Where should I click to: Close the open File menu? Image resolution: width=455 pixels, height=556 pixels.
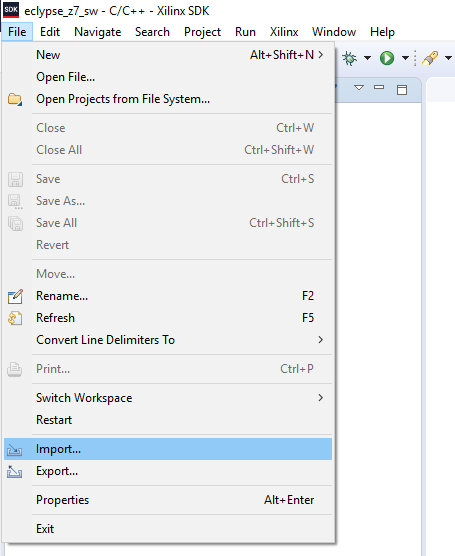pos(17,32)
